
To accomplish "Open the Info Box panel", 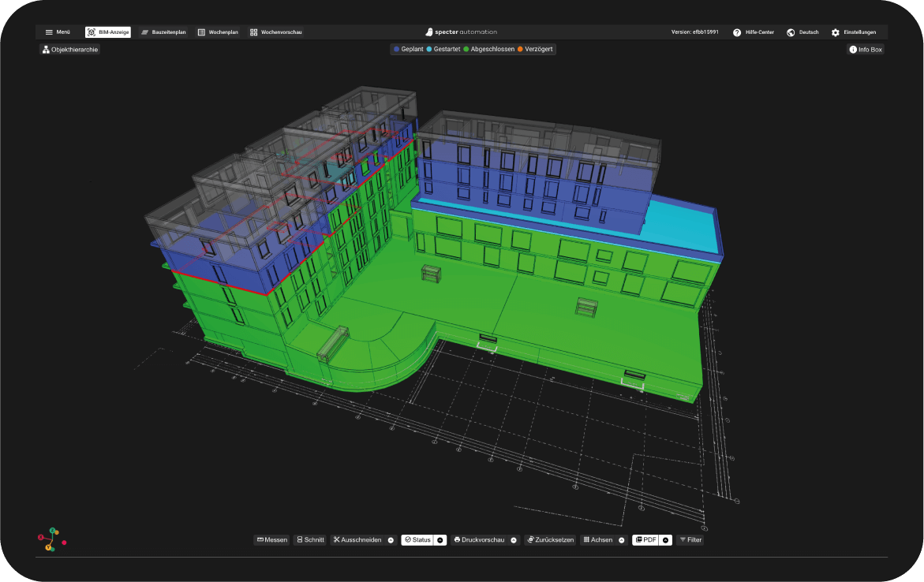I will tap(865, 49).
